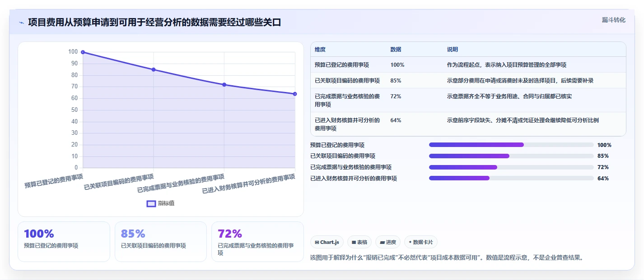This screenshot has height=280, width=644.
Task: Click the 数据 column header
Action: click(x=396, y=50)
